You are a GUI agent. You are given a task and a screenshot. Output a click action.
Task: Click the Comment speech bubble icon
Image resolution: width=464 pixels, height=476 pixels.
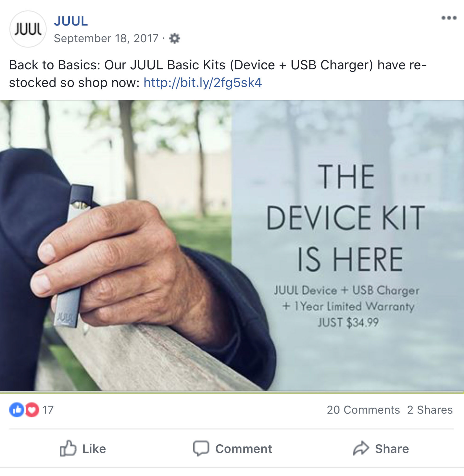point(201,448)
